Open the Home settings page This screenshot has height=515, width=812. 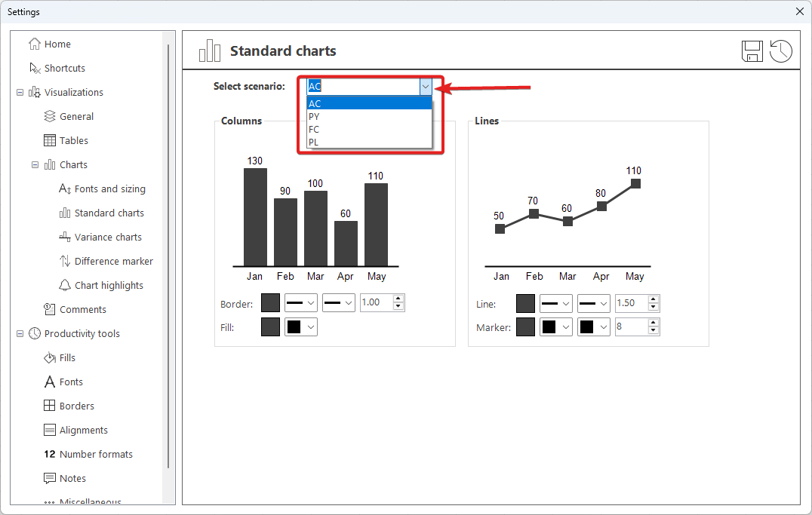click(57, 44)
